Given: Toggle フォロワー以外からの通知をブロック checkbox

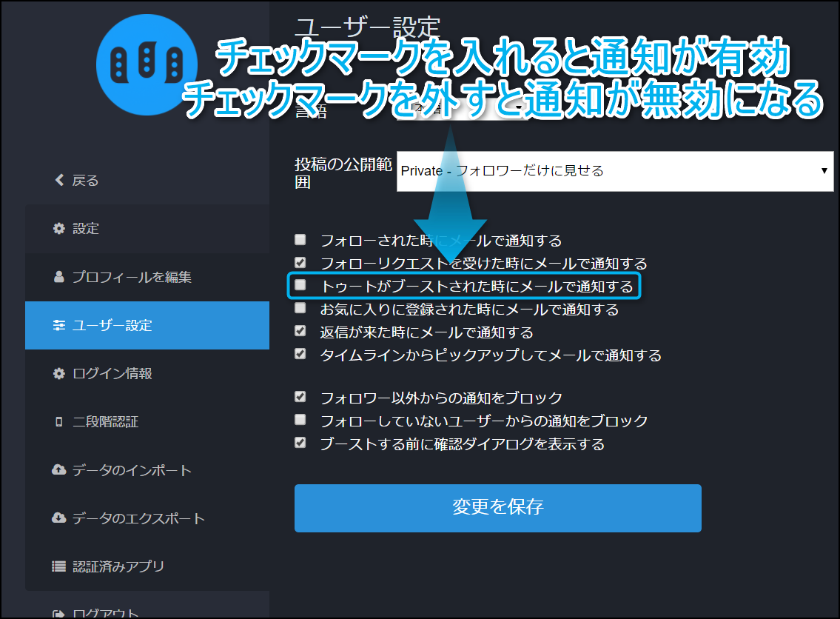Looking at the screenshot, I should point(300,397).
